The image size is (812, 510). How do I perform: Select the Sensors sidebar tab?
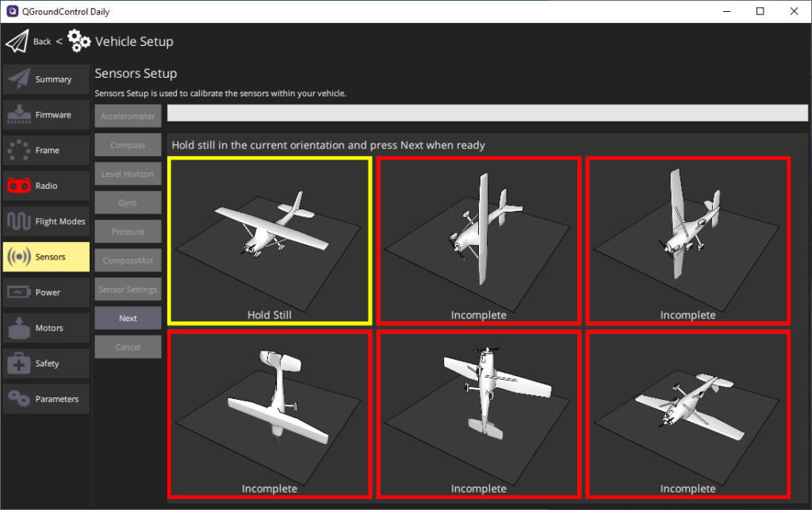click(x=46, y=257)
